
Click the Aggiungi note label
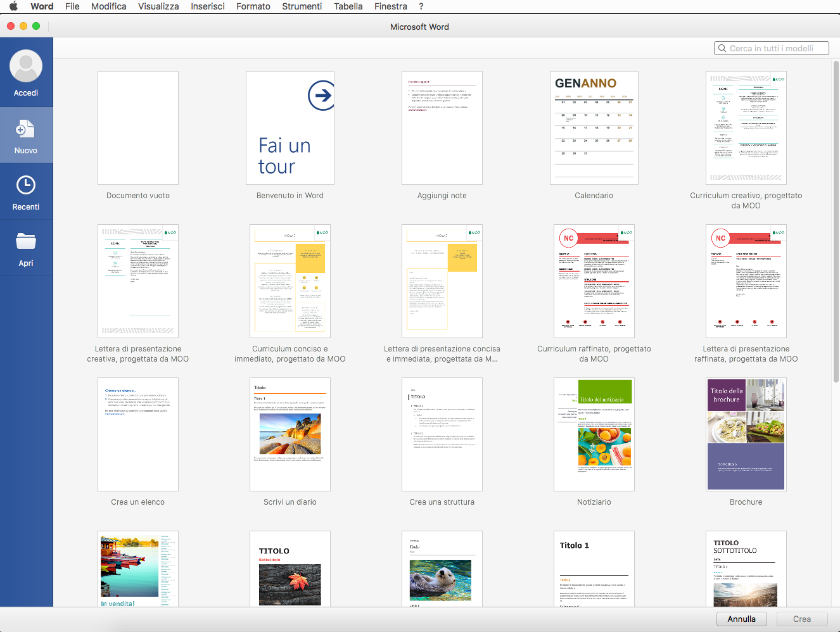(442, 196)
